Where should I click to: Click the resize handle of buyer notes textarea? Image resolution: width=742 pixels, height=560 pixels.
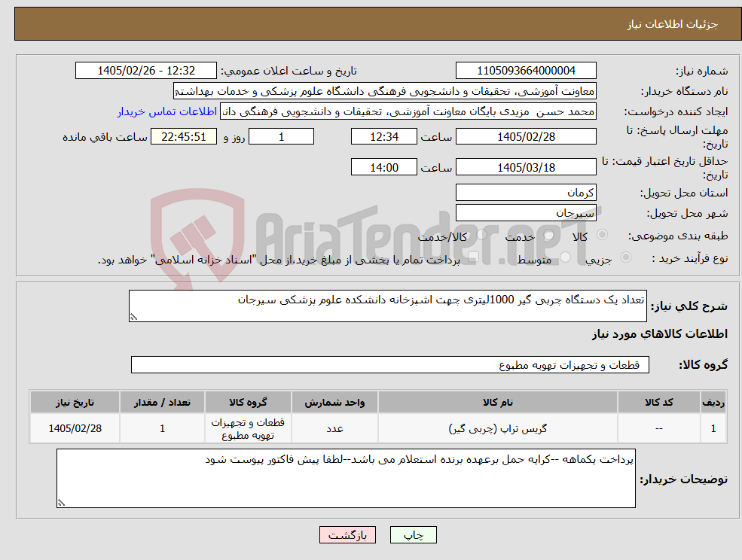click(61, 504)
